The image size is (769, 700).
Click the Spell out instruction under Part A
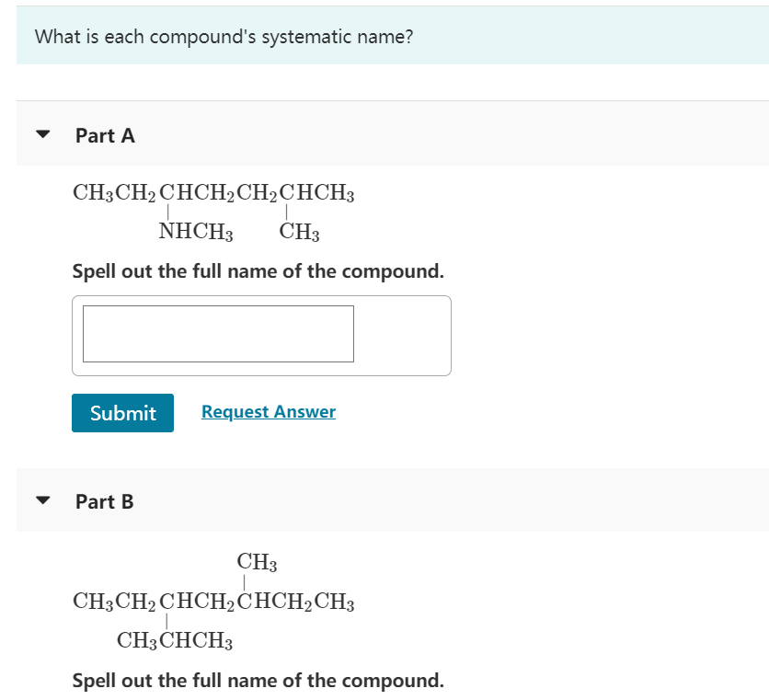click(x=258, y=270)
